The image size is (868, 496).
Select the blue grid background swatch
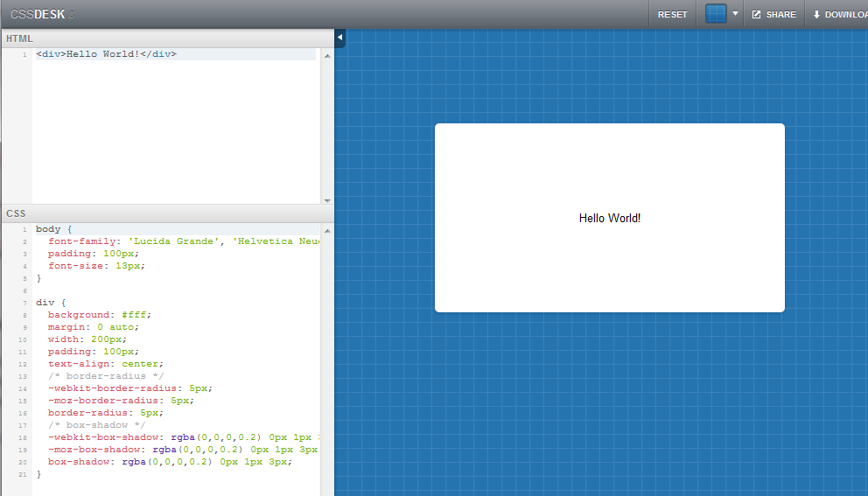(x=715, y=14)
